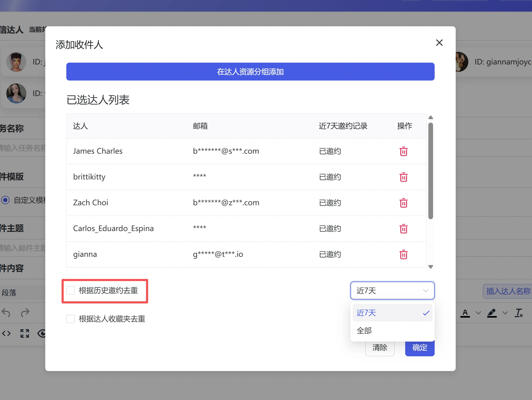532x400 pixels.
Task: Click trash icon for brittikitty row
Action: coord(403,177)
